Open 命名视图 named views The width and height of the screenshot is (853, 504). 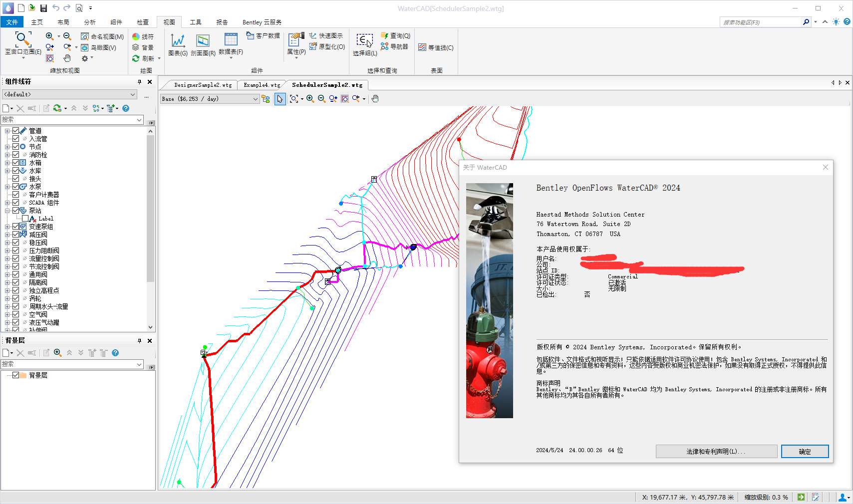coord(102,36)
